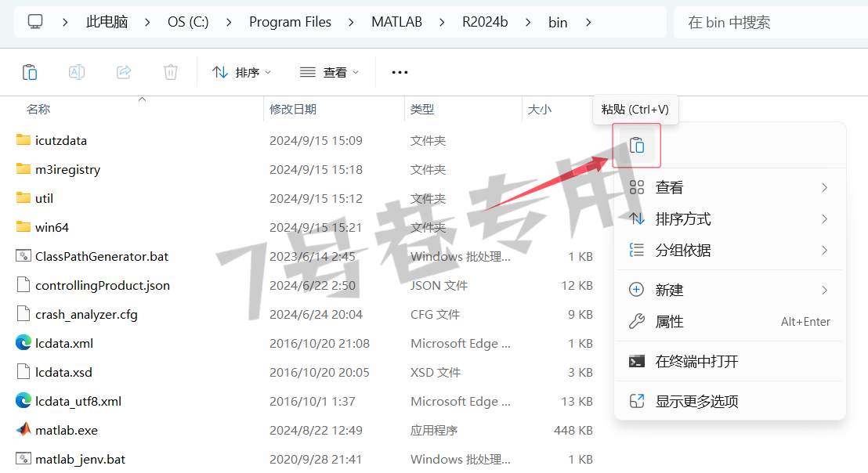Viewport: 868px width, 473px height.
Task: Open 新建 submenu in context menu
Action: [729, 290]
